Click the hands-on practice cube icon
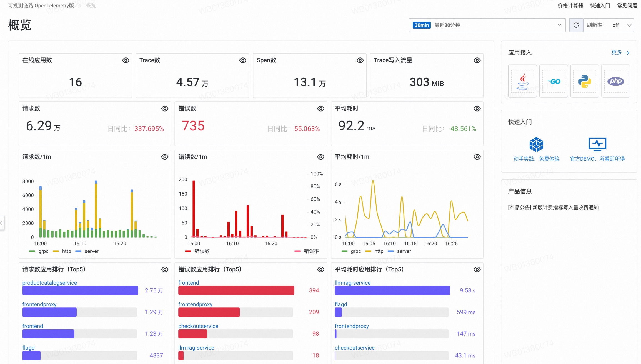Image resolution: width=641 pixels, height=364 pixels. (536, 144)
